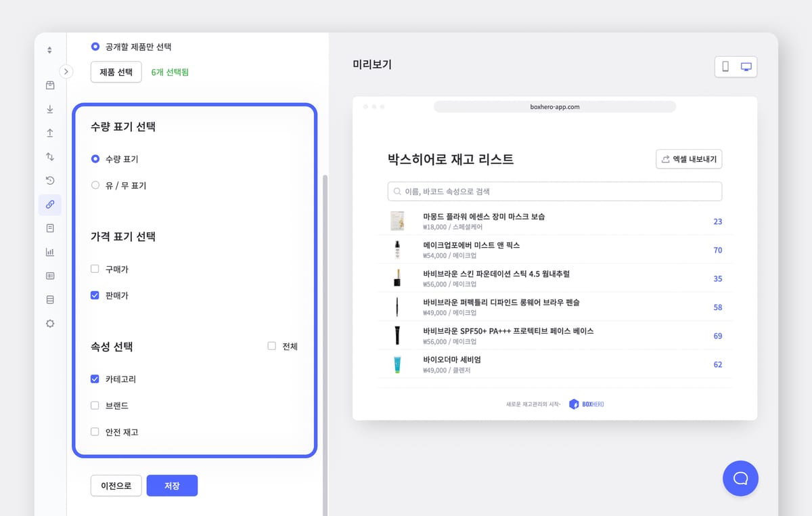Enable the 구매가 checkbox

pos(95,269)
